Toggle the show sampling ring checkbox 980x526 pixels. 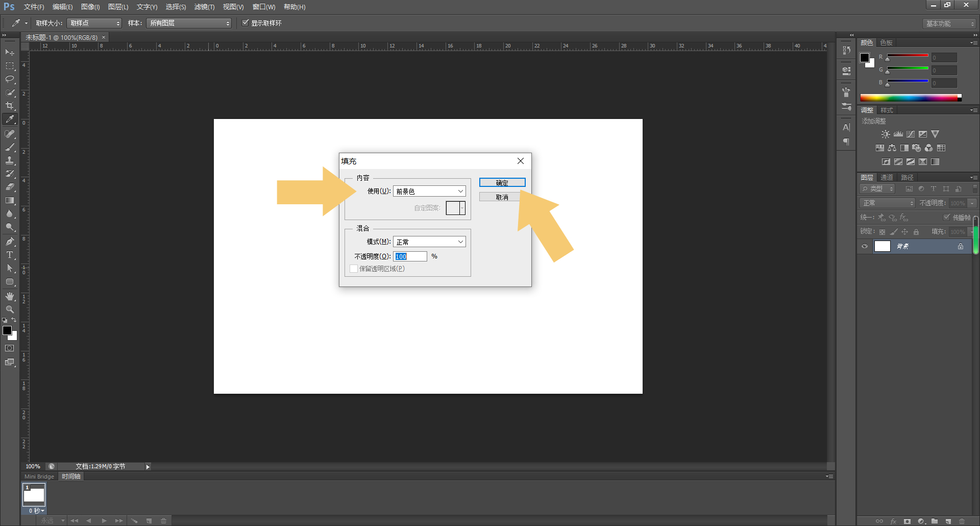pyautogui.click(x=246, y=22)
